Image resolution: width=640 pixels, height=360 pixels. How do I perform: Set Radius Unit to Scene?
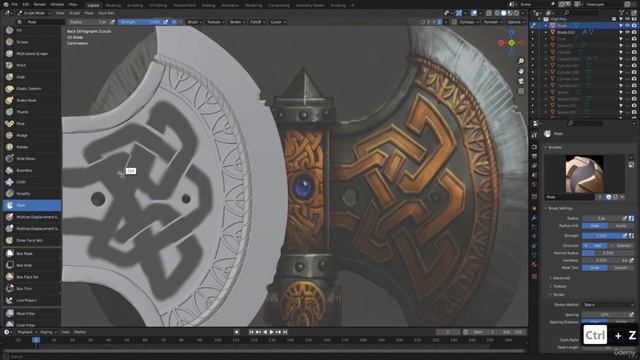click(x=621, y=226)
